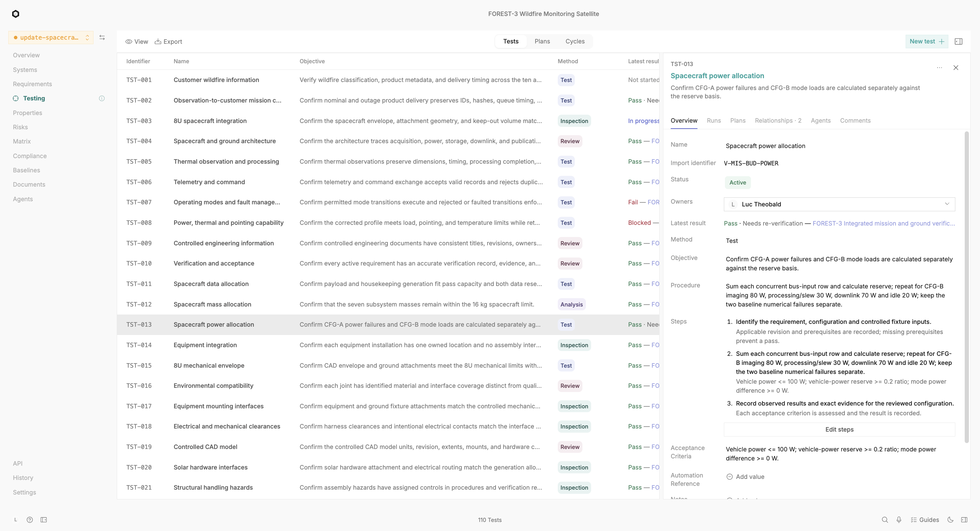The image size is (980, 531).
Task: Open Agents in sidebar
Action: (23, 199)
